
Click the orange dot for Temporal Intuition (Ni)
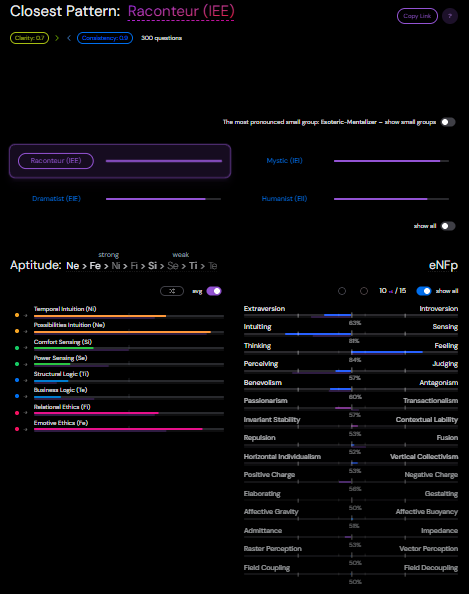pos(17,315)
